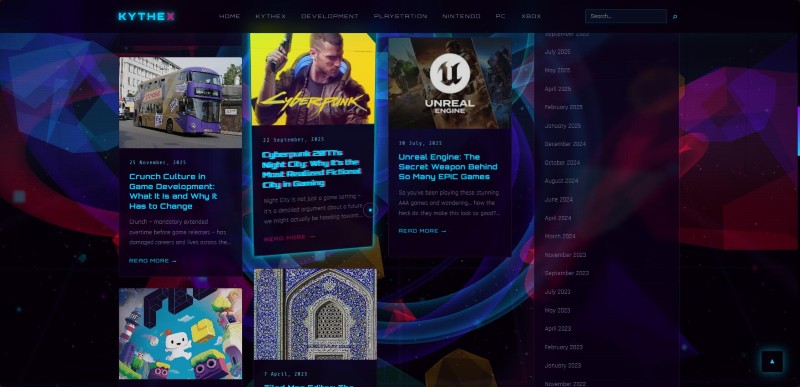Open the Xbox menu item
Image resolution: width=800 pixels, height=387 pixels.
point(531,16)
